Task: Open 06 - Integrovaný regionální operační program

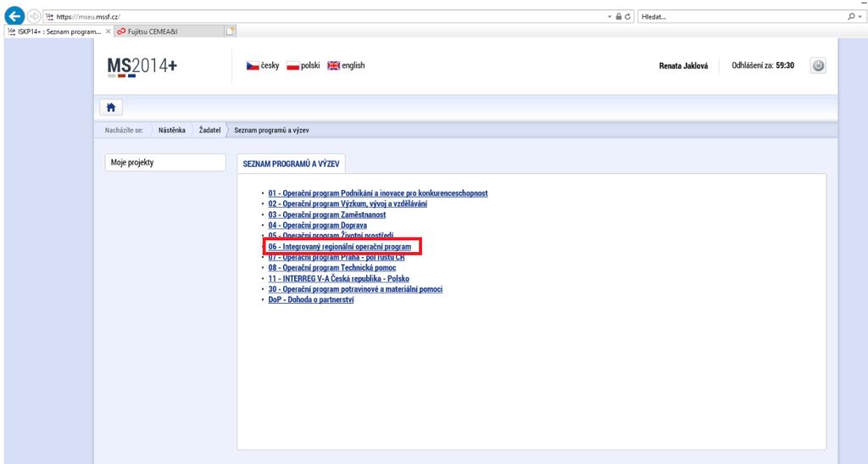Action: click(x=340, y=246)
